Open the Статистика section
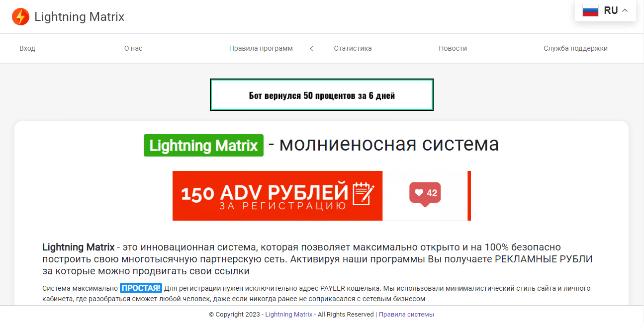Screen dimensions: 644x323 click(x=353, y=48)
